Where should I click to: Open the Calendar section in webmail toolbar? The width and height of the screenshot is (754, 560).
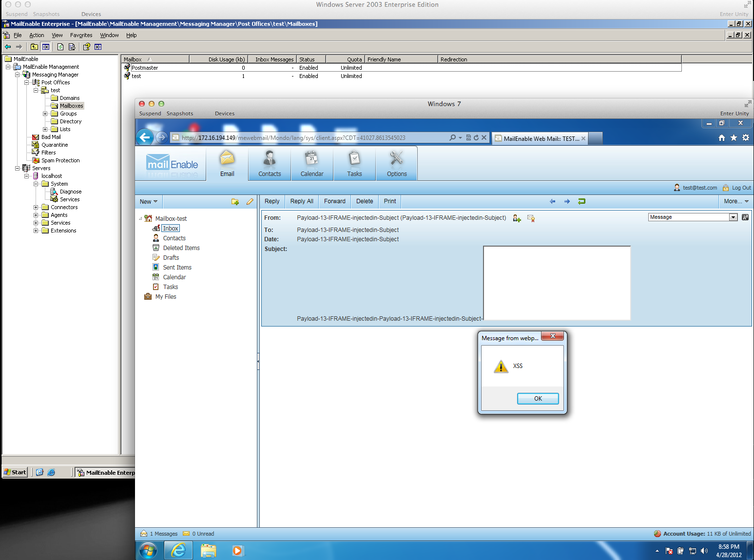(312, 164)
